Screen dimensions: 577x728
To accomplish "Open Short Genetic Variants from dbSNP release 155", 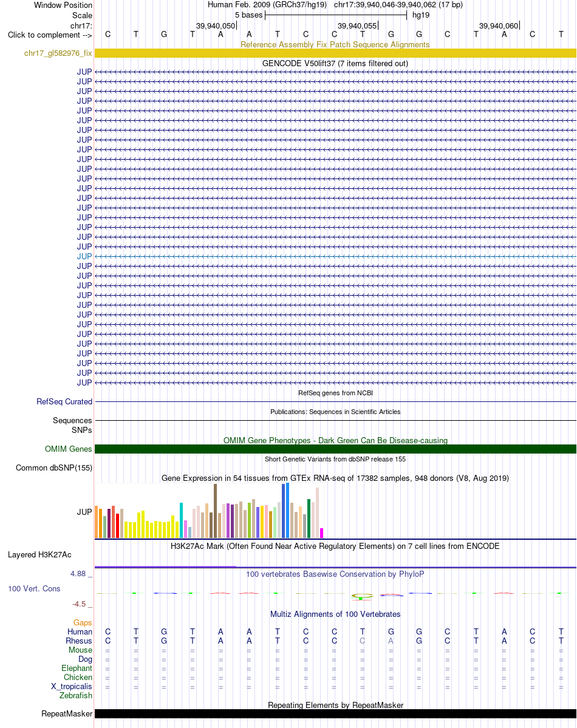I will pyautogui.click(x=335, y=459).
